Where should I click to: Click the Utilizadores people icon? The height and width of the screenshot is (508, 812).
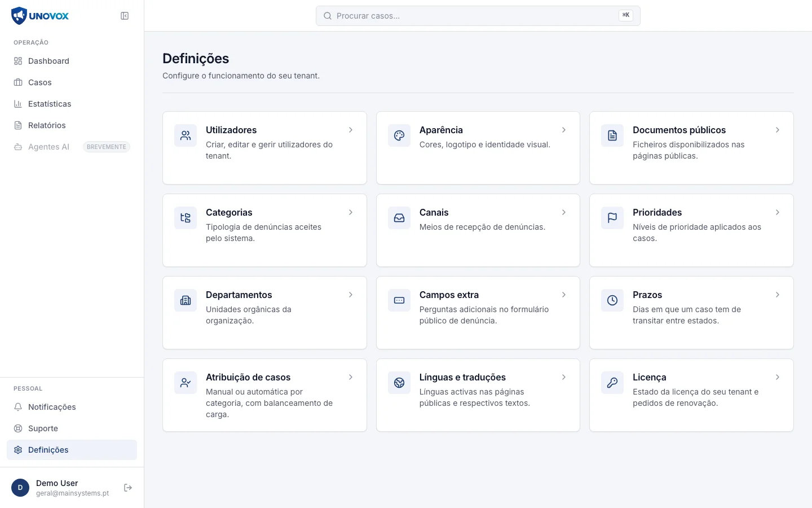(x=186, y=135)
